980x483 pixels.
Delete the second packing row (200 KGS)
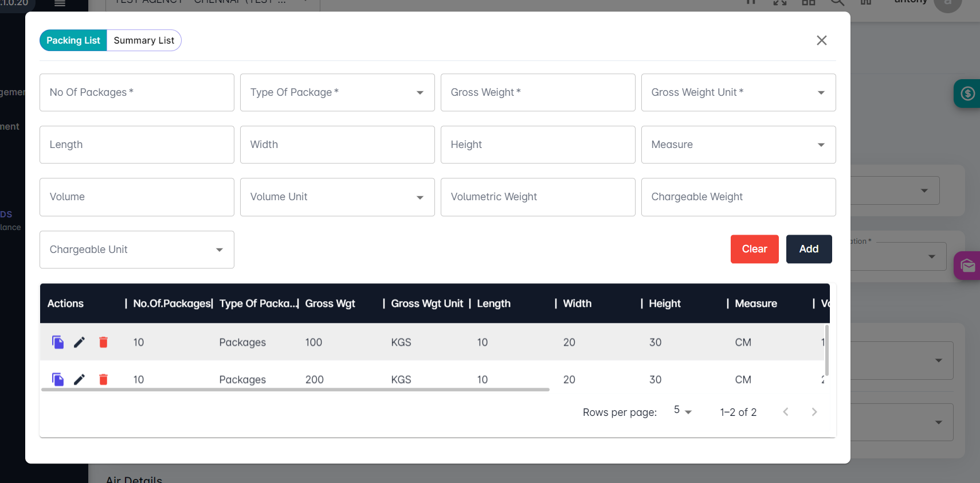(x=103, y=380)
